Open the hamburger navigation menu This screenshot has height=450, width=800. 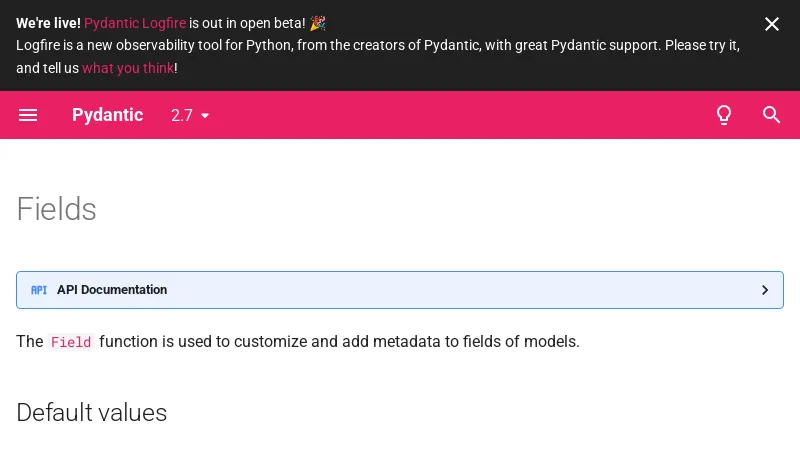[28, 115]
